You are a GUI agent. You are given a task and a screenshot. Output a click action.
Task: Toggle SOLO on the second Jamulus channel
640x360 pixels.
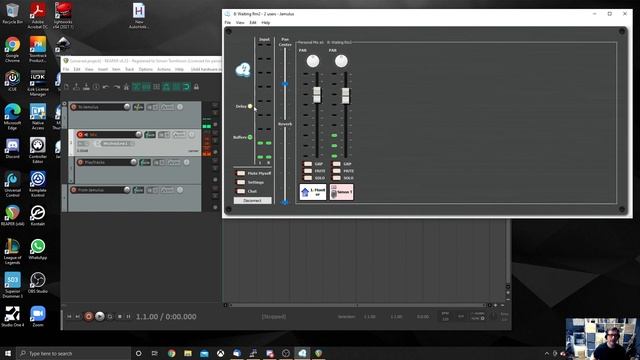point(336,178)
